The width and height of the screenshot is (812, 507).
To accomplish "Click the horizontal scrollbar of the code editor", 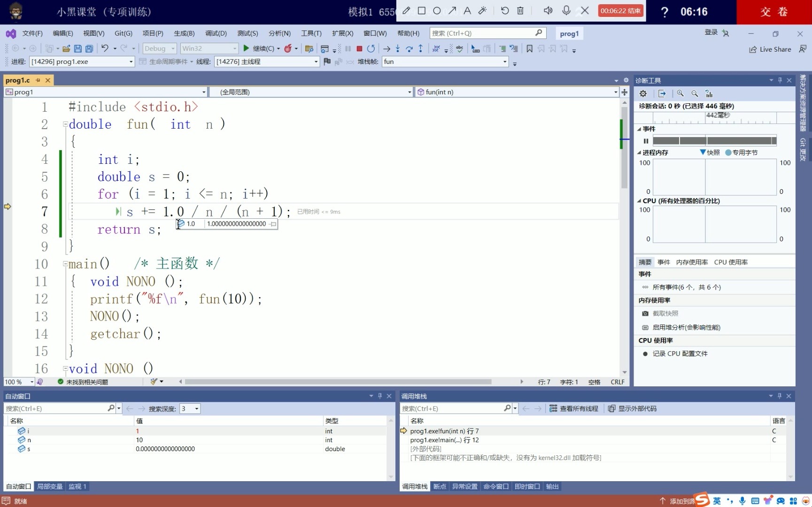I will click(x=338, y=382).
